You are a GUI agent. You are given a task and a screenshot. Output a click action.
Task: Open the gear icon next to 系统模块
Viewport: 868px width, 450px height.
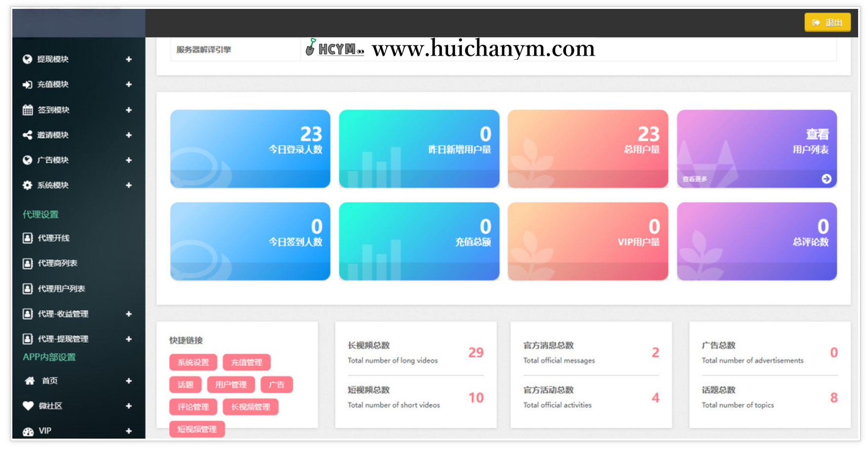[x=26, y=185]
